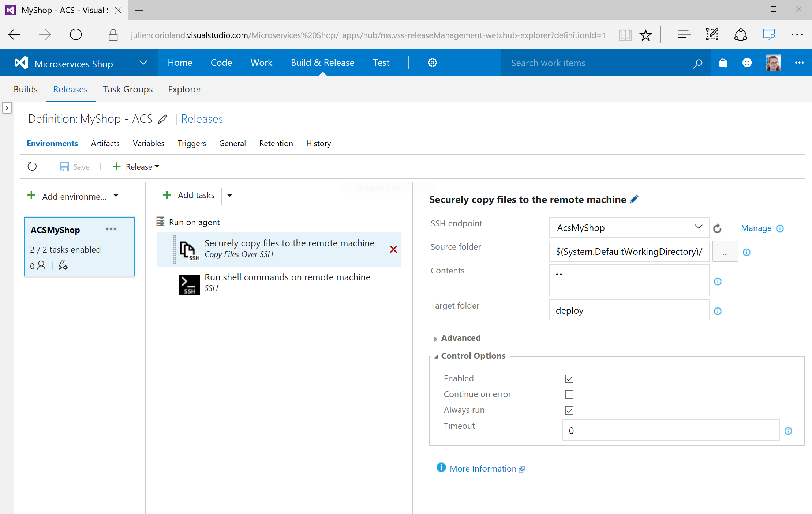This screenshot has height=514, width=812.
Task: Open the browser Hub icon
Action: [x=684, y=35]
